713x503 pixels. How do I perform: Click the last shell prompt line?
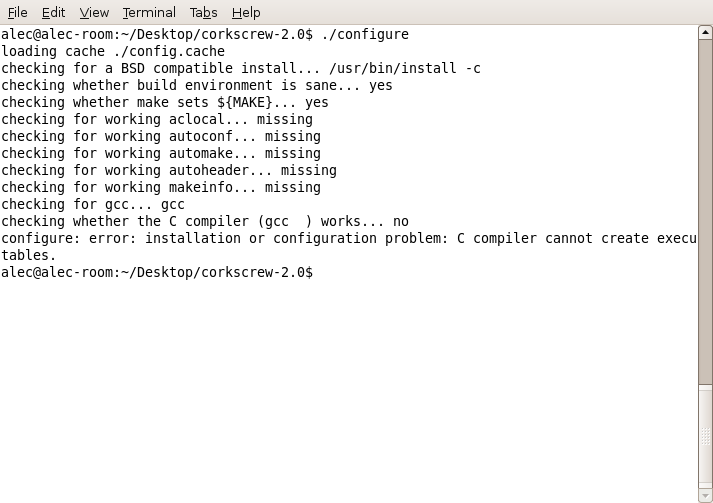click(157, 272)
